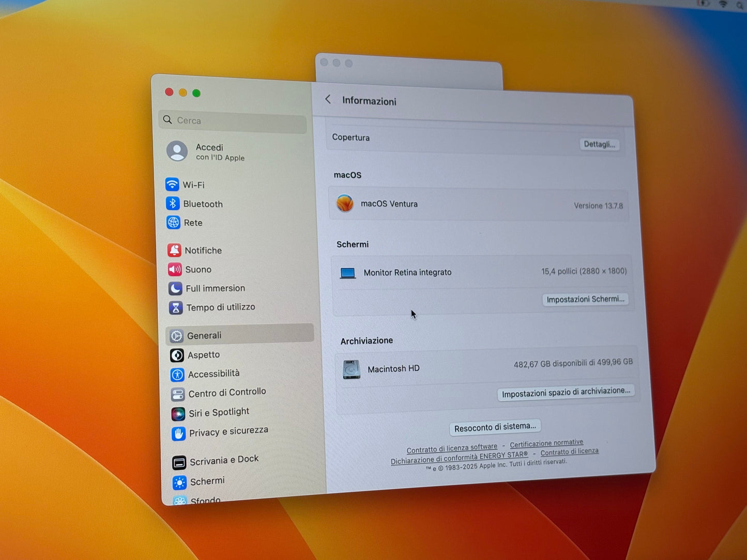
Task: Click the 482,67 GB disponibili di 499,96 GB text
Action: (573, 363)
